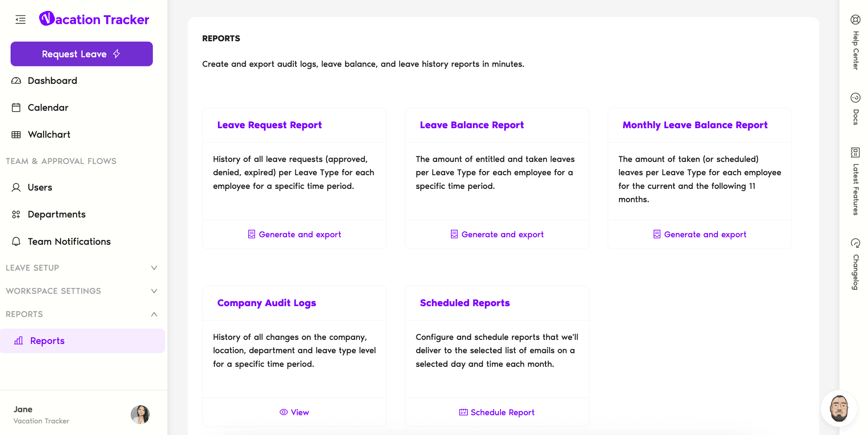Collapse the sidebar with the hamburger icon

[20, 19]
